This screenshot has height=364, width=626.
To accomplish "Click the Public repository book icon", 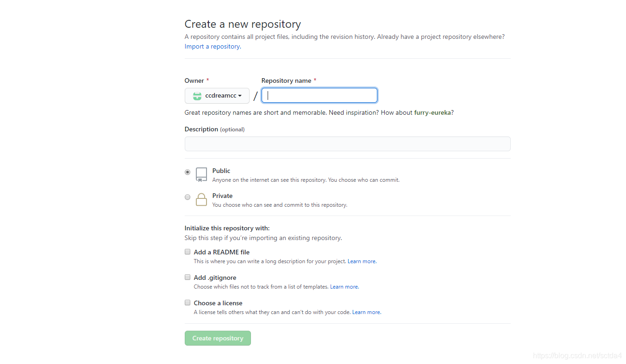I will [201, 175].
